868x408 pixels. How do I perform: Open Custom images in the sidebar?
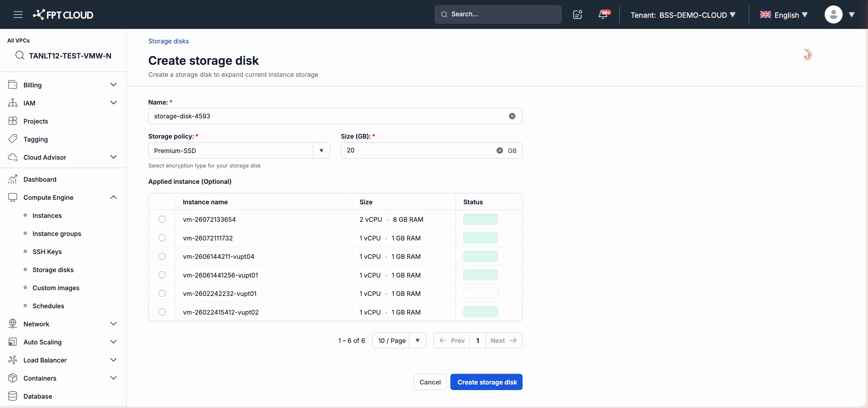pos(55,288)
